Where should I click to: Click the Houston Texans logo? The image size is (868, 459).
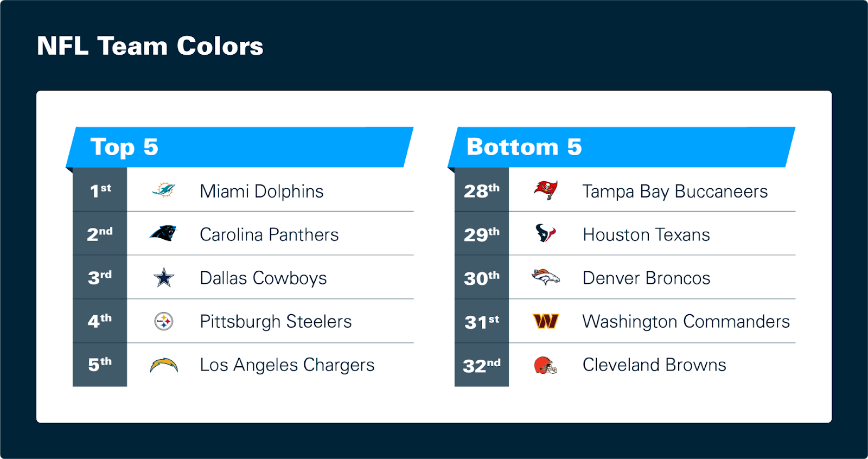click(x=546, y=233)
